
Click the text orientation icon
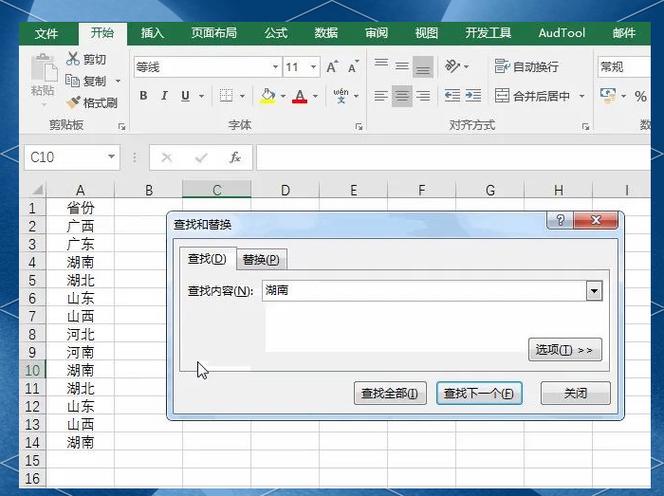[x=452, y=67]
